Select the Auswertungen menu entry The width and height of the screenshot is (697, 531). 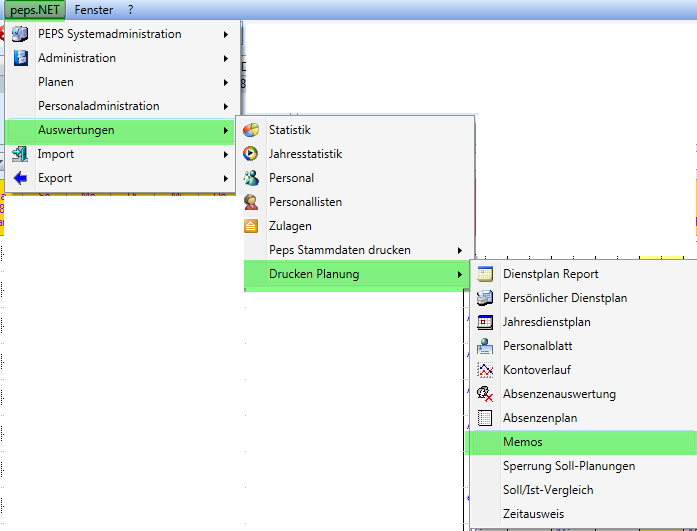tap(120, 130)
